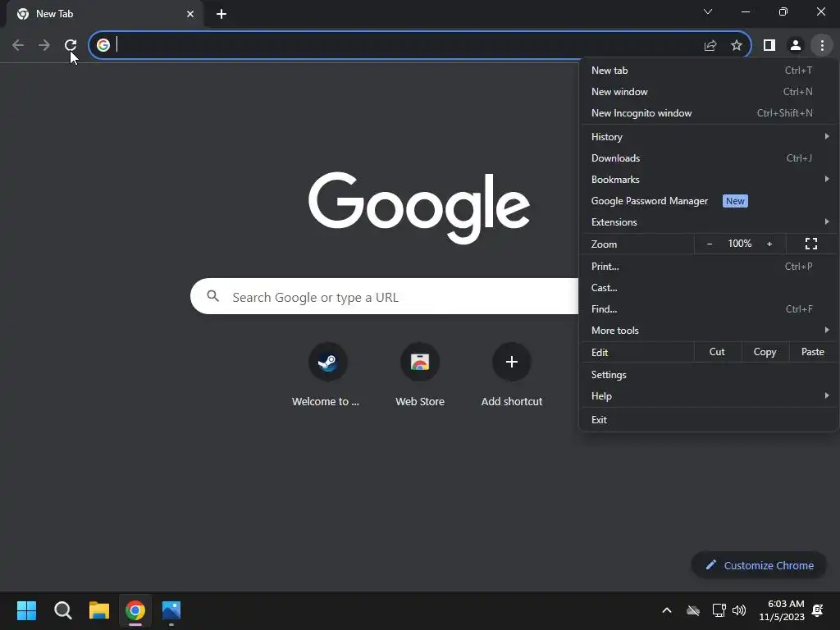The image size is (840, 630).
Task: Click the Search Google or type a URL box
Action: click(x=384, y=295)
